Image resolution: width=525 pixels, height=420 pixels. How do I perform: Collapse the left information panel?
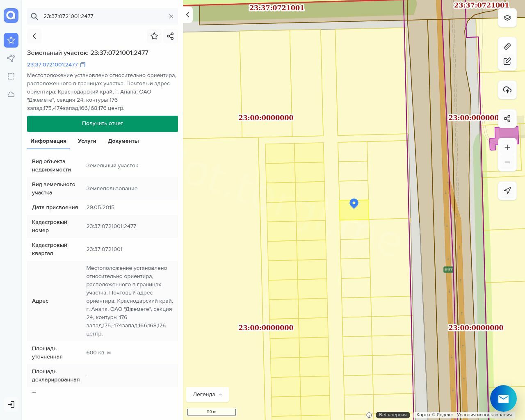coord(188,15)
